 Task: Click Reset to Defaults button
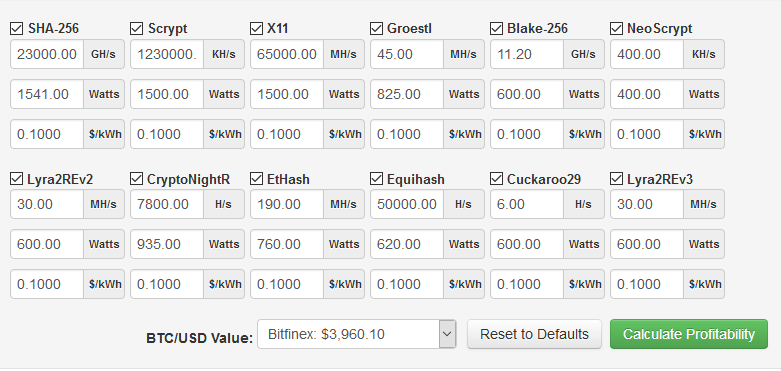click(x=534, y=334)
